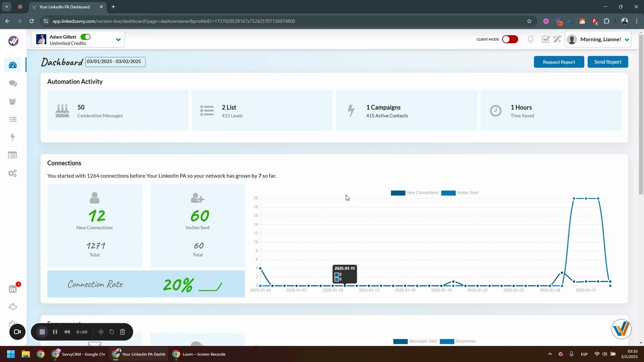
Task: Click the red extension with badge 1
Action: click(x=594, y=21)
